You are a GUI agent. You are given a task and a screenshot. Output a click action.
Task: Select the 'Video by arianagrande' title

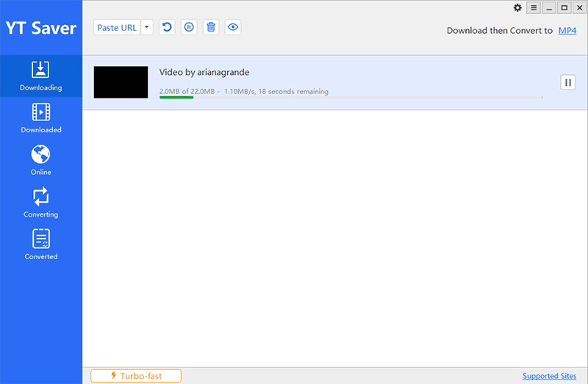pyautogui.click(x=204, y=72)
